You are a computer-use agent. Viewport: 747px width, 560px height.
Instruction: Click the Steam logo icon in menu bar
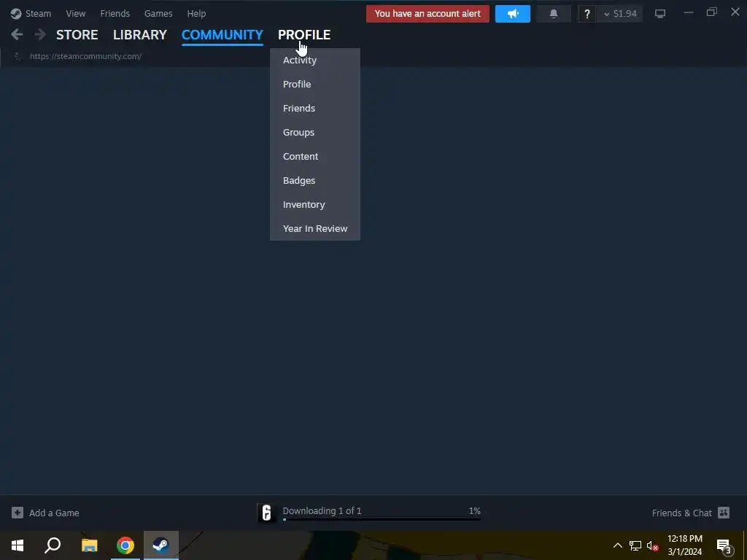pyautogui.click(x=16, y=13)
